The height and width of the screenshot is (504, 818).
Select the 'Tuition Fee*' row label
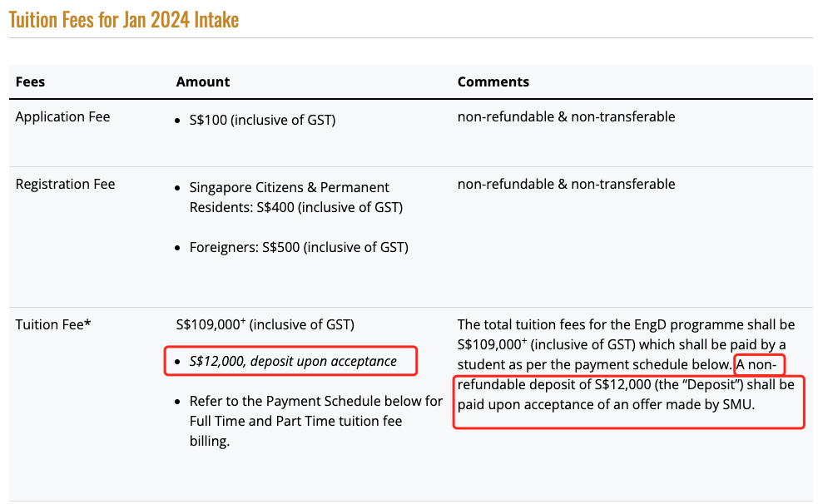[x=53, y=324]
